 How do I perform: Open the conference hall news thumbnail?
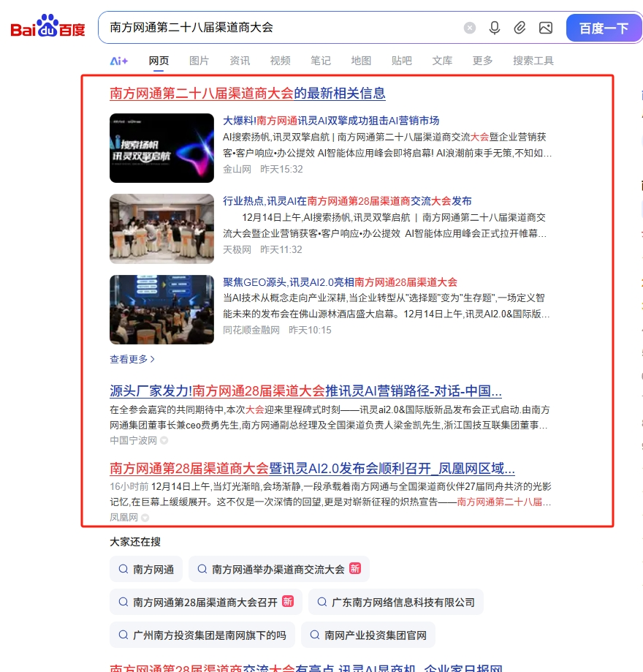point(151,228)
